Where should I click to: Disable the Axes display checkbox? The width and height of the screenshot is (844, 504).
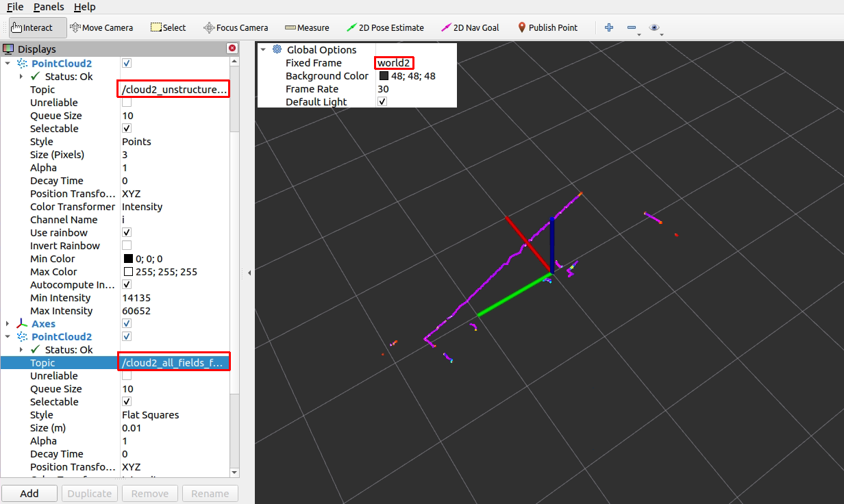127,324
